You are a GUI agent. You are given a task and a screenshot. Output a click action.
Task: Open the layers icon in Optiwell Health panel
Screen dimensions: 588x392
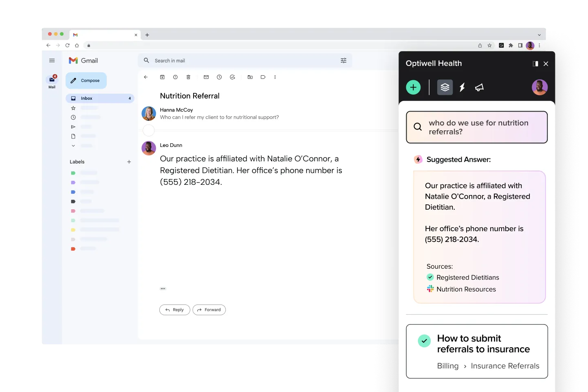click(445, 87)
